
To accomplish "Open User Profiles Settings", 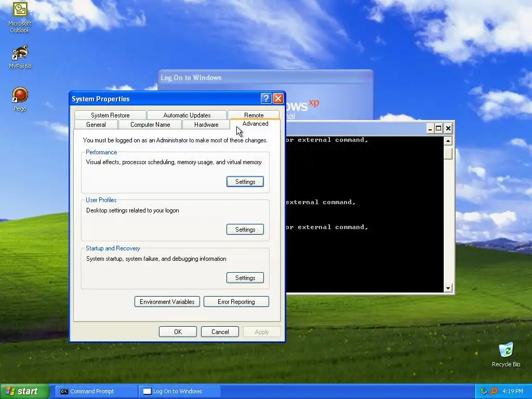I will (x=245, y=229).
